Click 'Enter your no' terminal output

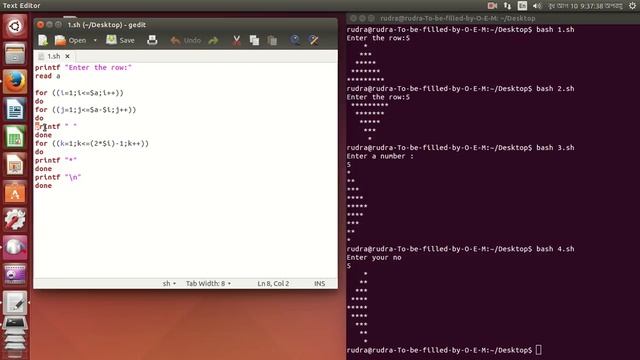(x=374, y=257)
